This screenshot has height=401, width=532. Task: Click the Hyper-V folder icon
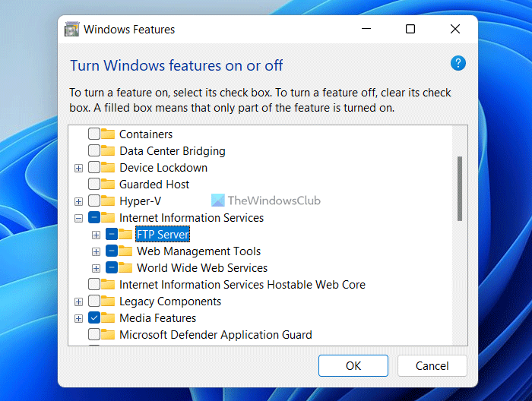pos(108,200)
